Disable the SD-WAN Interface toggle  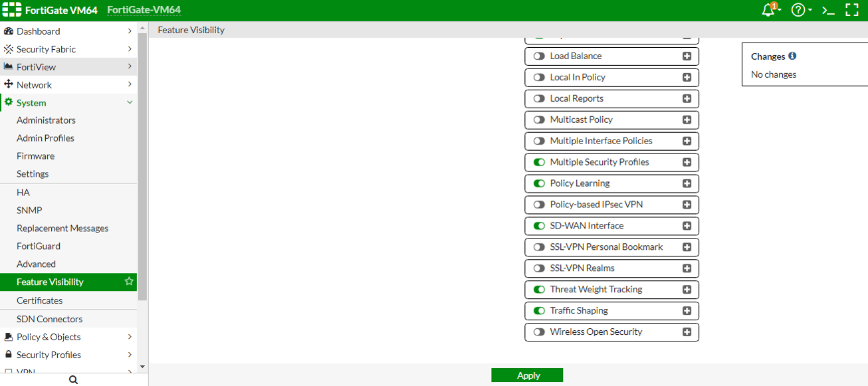point(539,227)
